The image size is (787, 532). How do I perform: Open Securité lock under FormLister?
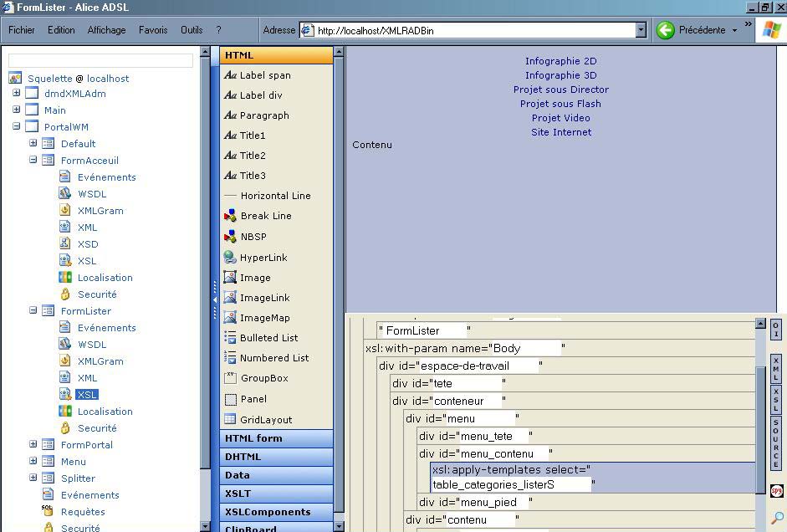97,428
